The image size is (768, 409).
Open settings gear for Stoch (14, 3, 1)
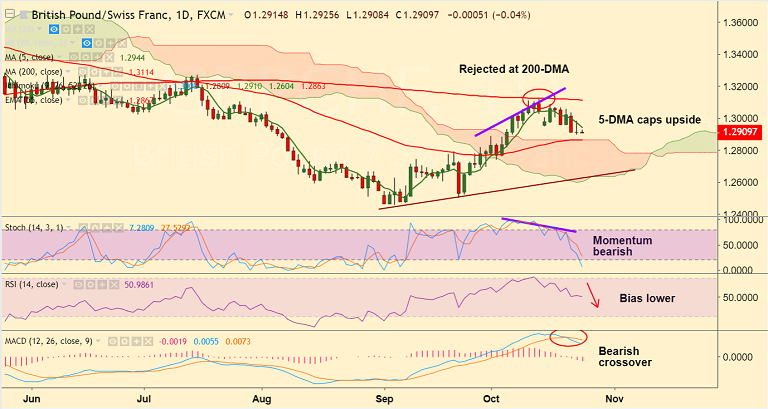coord(95,227)
